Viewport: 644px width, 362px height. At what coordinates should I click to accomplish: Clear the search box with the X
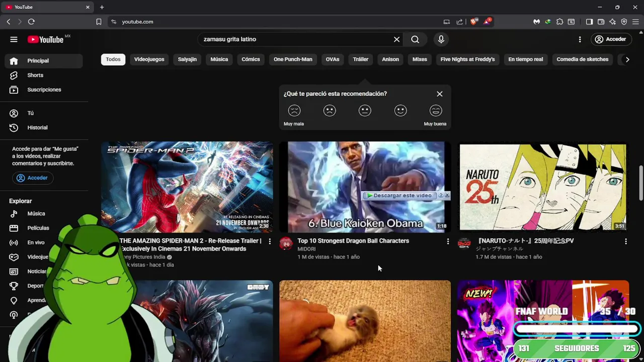396,39
